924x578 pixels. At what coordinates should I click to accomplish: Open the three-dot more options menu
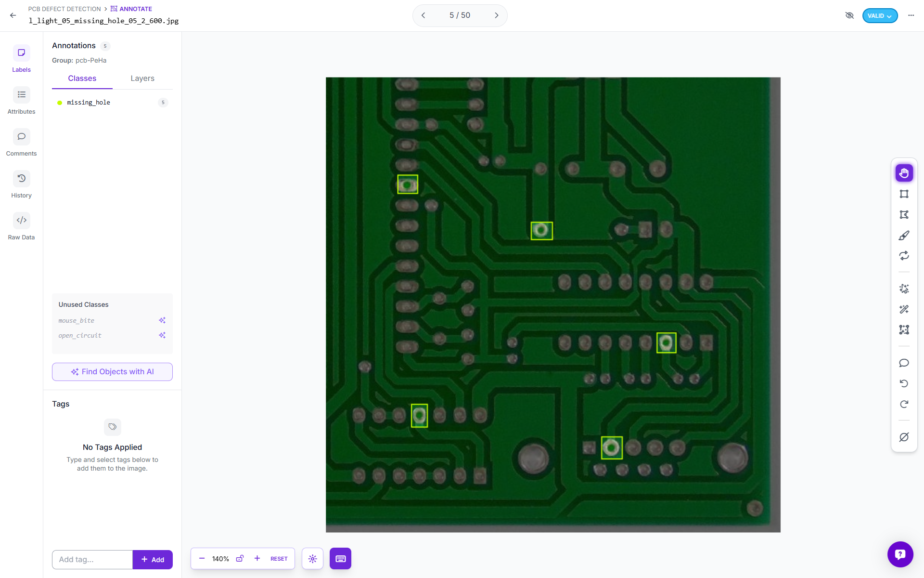point(911,15)
